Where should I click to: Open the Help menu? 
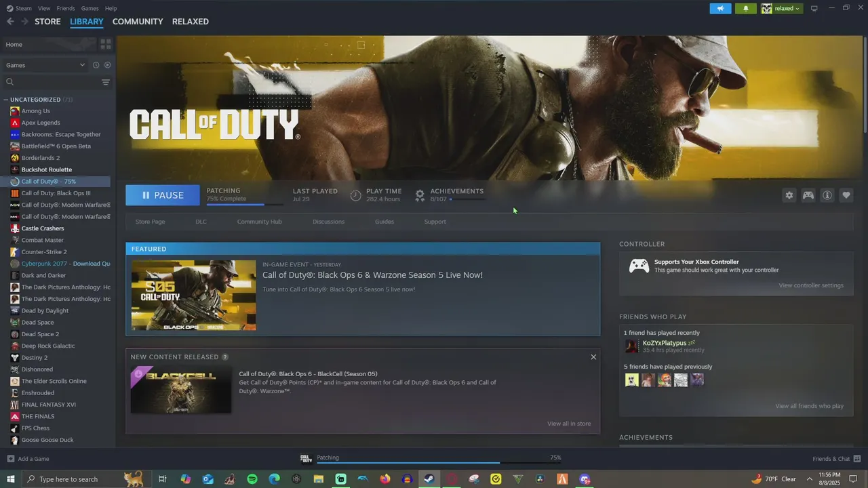111,8
